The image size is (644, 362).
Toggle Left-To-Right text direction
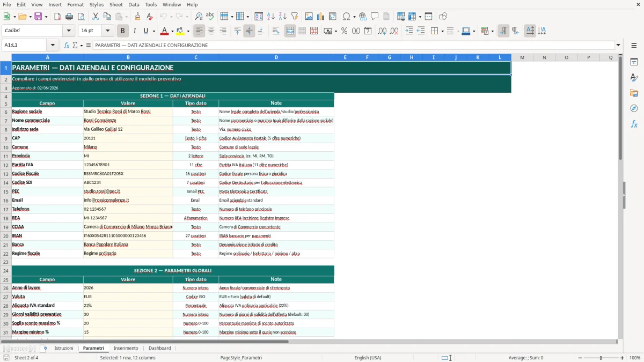click(503, 31)
